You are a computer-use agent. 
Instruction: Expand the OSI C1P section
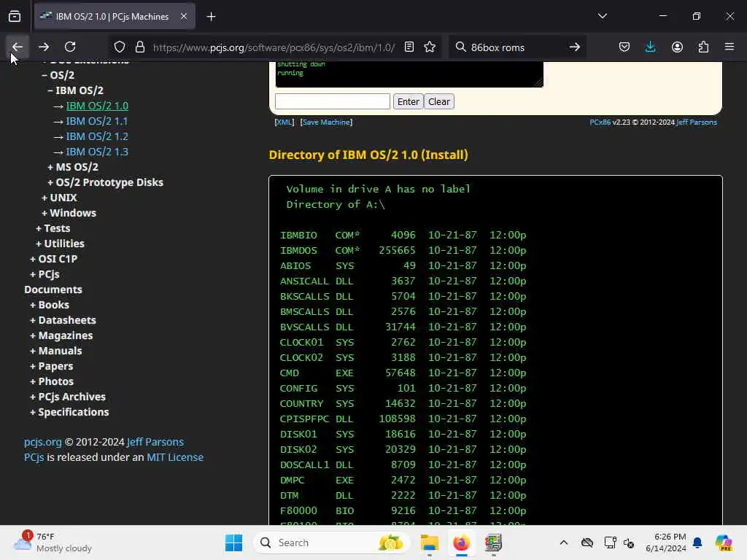click(x=53, y=259)
